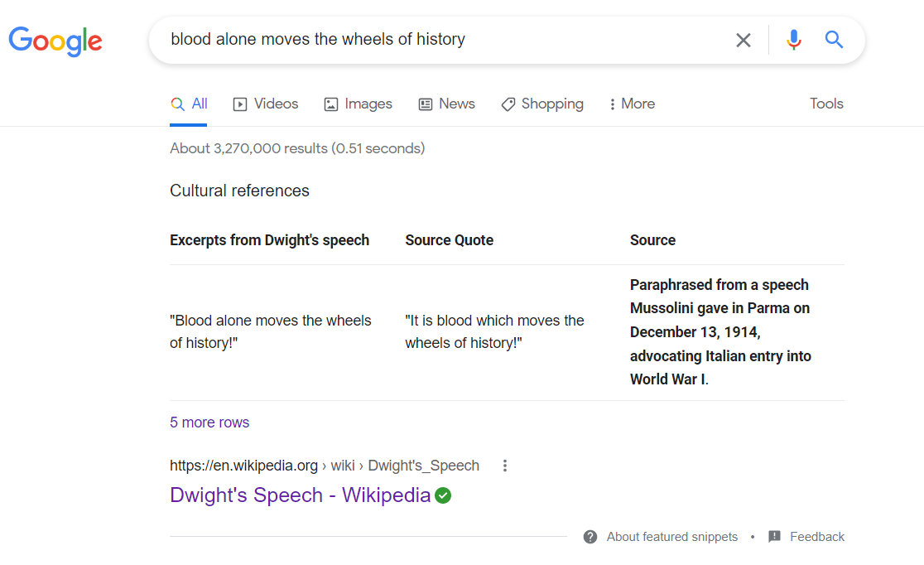The image size is (924, 565).
Task: Send feedback via the Feedback link
Action: point(816,537)
